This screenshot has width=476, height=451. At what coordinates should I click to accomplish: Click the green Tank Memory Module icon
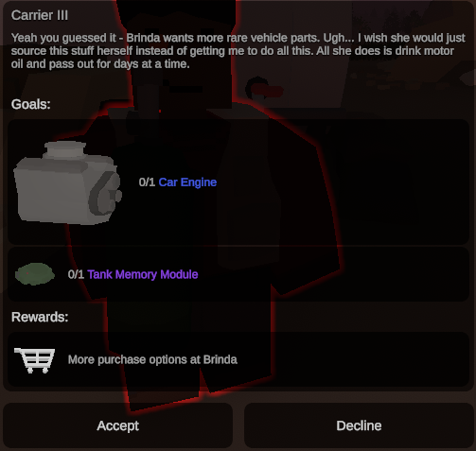click(x=35, y=274)
